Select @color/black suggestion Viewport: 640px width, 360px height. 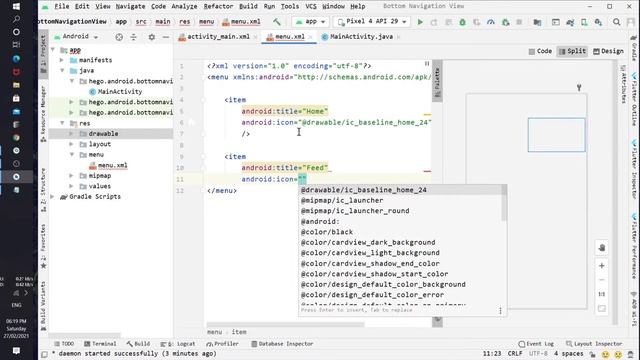(x=400, y=232)
